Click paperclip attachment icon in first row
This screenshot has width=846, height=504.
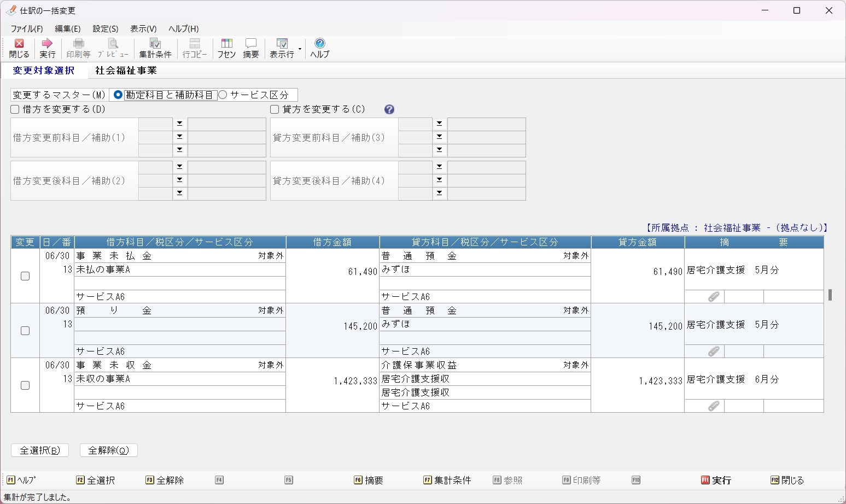pyautogui.click(x=714, y=297)
